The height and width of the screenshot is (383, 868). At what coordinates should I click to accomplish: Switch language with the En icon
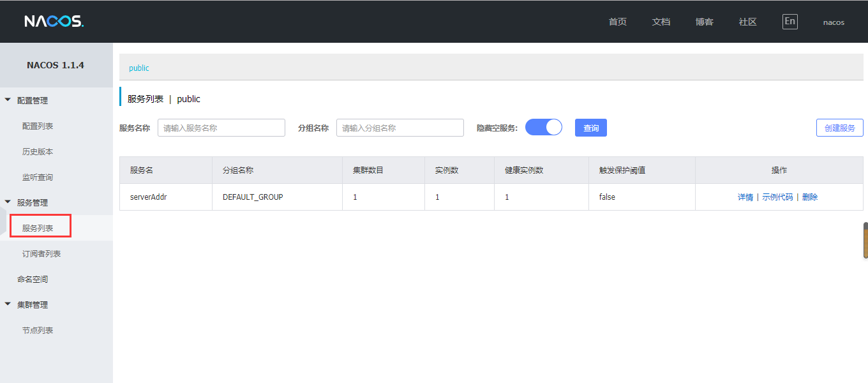(x=789, y=22)
